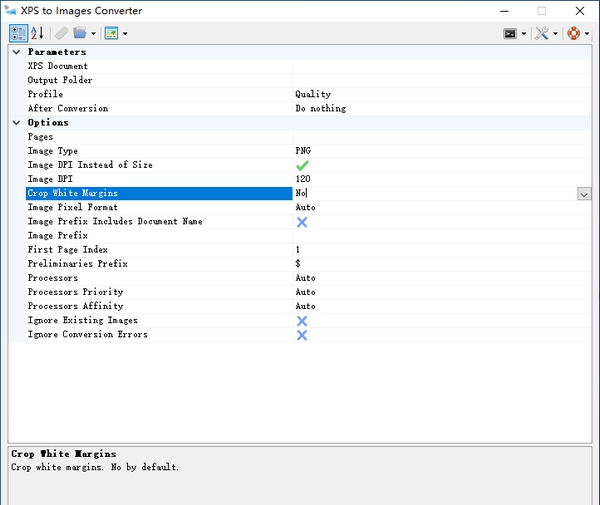Click the Image Prefix value field
This screenshot has width=600, height=505.
pos(442,236)
